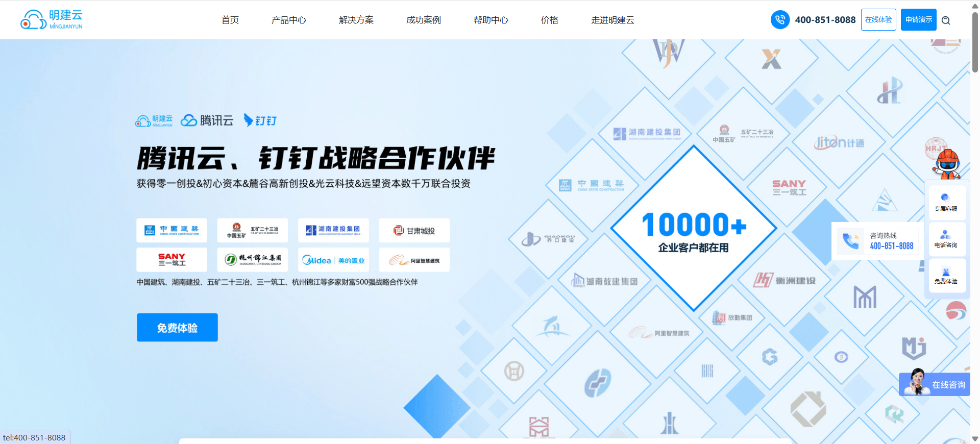This screenshot has width=980, height=444.
Task: Open 免费体验 in the side panel
Action: click(946, 276)
